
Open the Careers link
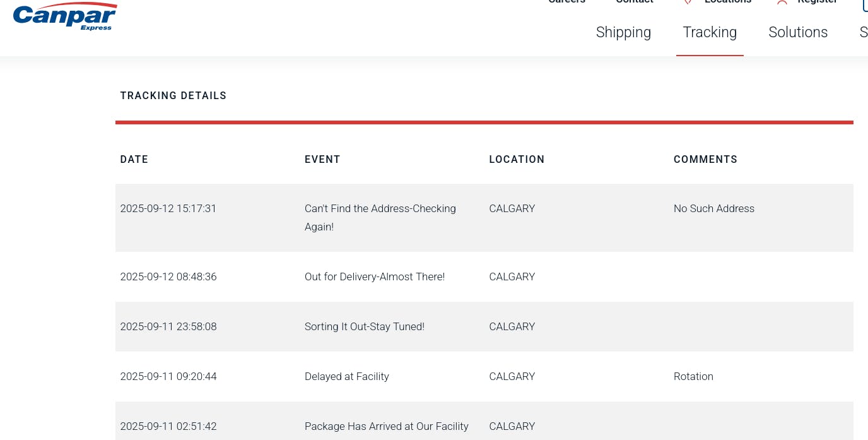point(566,2)
